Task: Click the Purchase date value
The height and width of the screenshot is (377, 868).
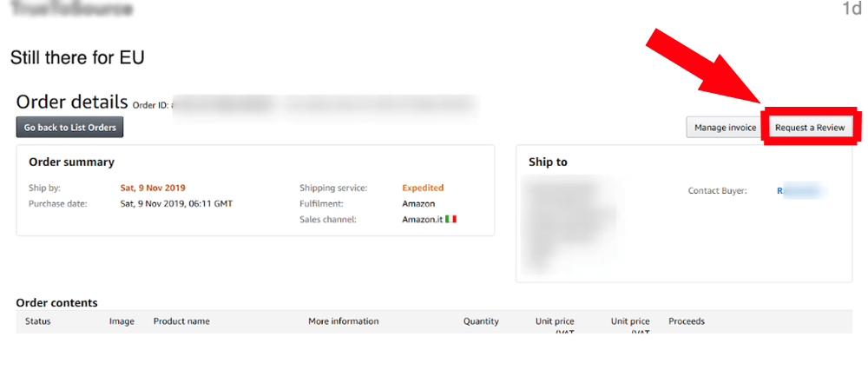Action: pyautogui.click(x=176, y=204)
